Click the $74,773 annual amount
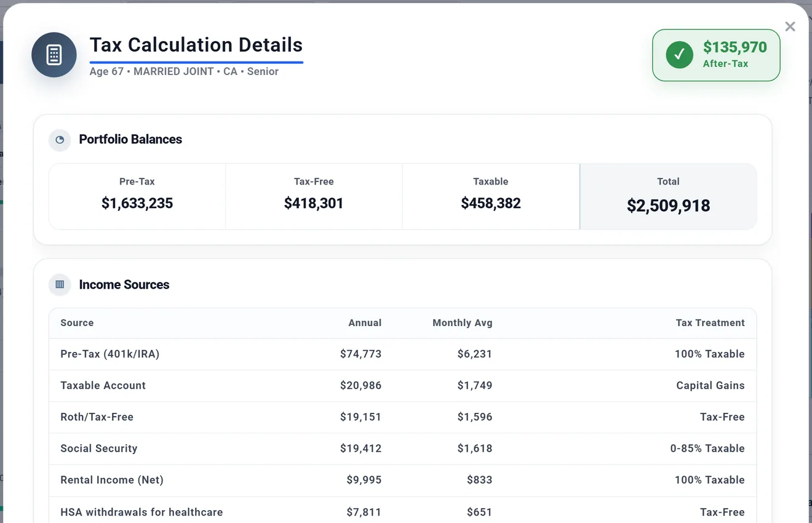This screenshot has height=523, width=812. [x=360, y=354]
